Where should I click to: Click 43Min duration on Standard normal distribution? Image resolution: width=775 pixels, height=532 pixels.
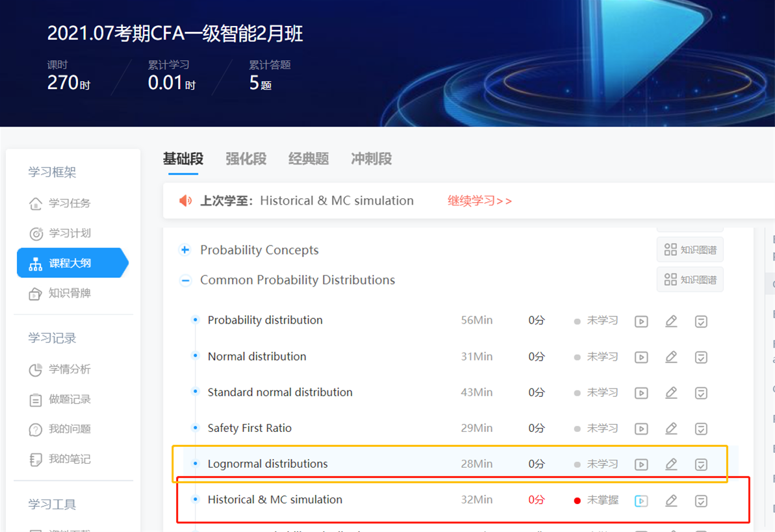click(476, 392)
